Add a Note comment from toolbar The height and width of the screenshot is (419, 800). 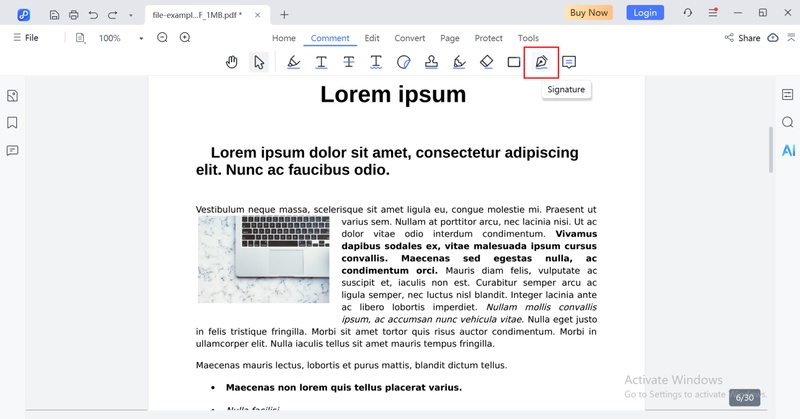(x=569, y=62)
